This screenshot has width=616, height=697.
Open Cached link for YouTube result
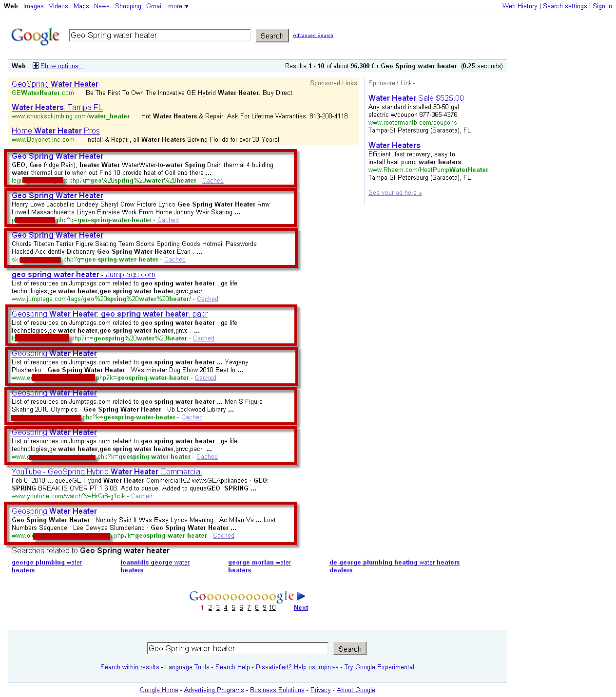click(x=142, y=496)
